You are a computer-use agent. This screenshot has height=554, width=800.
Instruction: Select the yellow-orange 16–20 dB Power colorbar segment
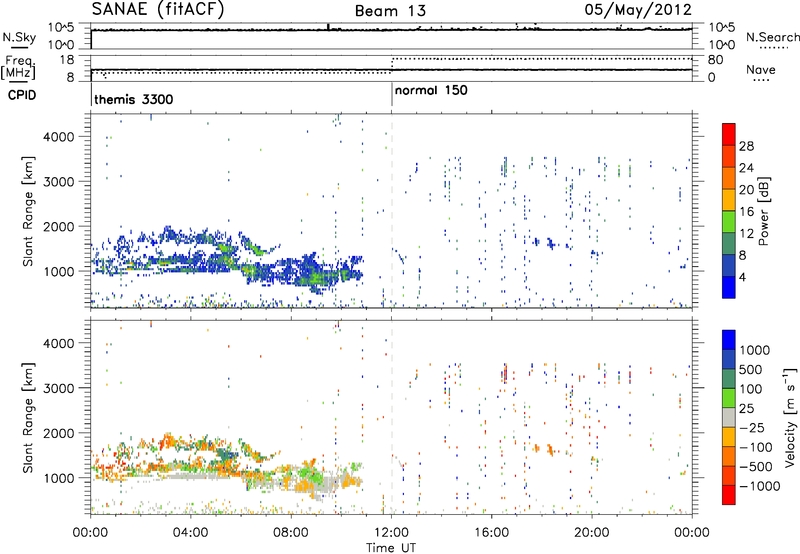coord(729,199)
